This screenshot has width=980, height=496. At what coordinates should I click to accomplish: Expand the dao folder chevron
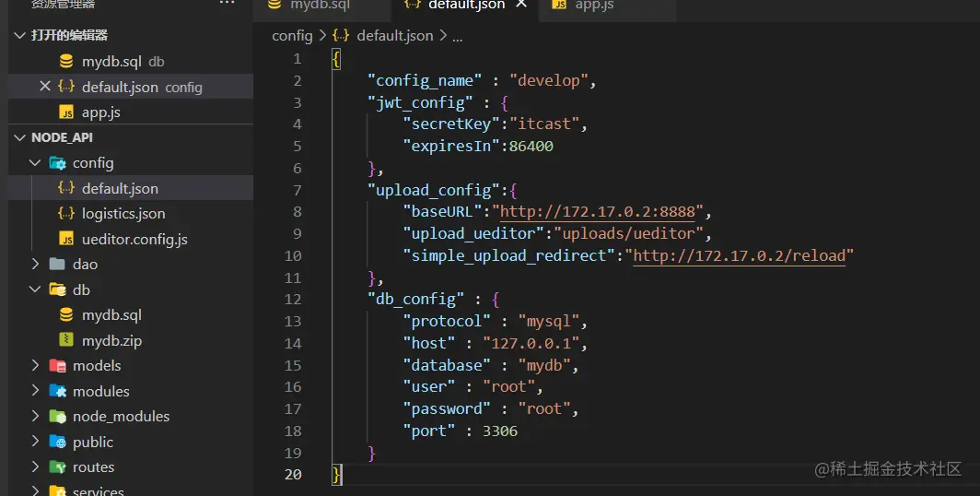click(x=35, y=264)
